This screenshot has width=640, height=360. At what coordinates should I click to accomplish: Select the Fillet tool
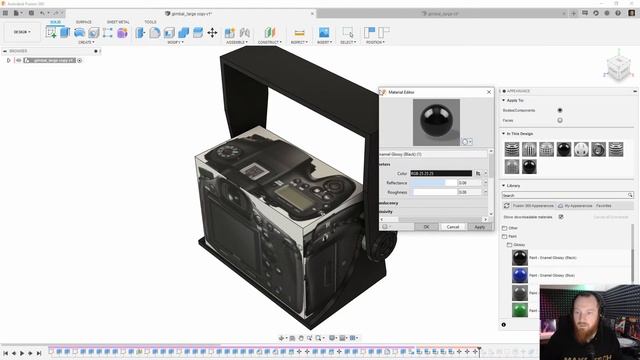(155, 32)
